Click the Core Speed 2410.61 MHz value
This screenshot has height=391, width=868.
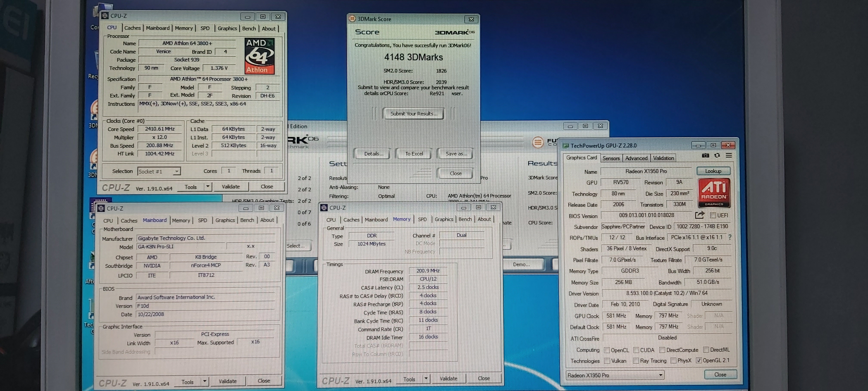(160, 129)
